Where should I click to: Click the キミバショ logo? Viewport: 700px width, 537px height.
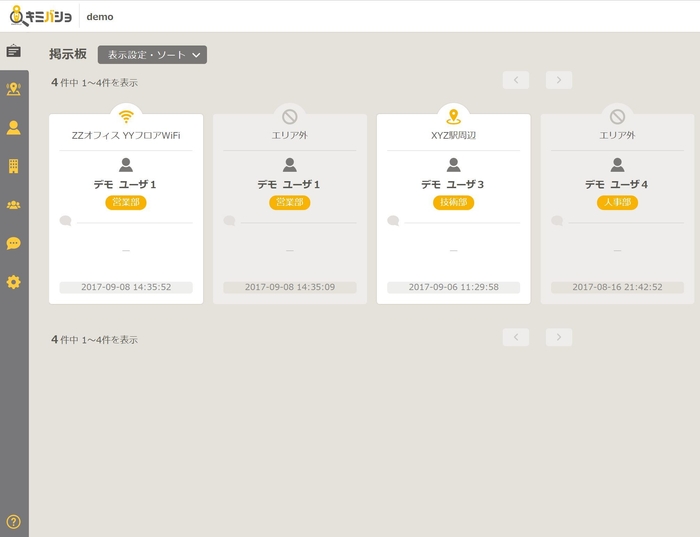point(40,16)
